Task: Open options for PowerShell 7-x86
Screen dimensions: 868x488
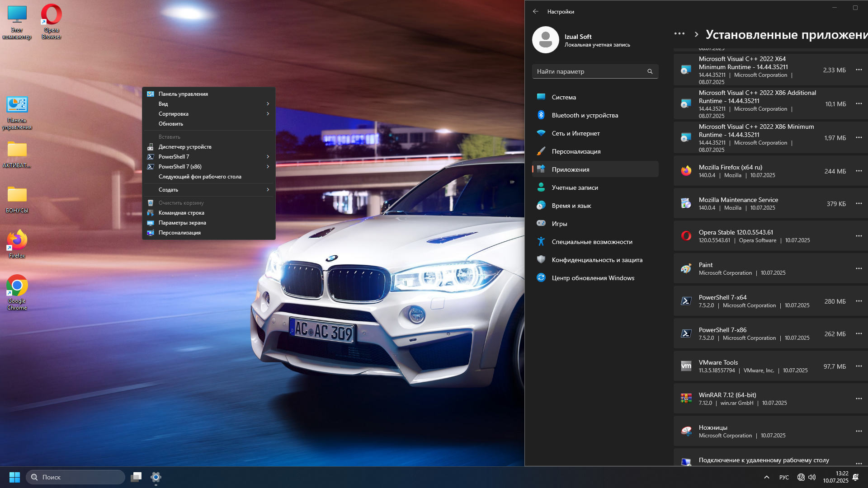Action: pos(859,333)
